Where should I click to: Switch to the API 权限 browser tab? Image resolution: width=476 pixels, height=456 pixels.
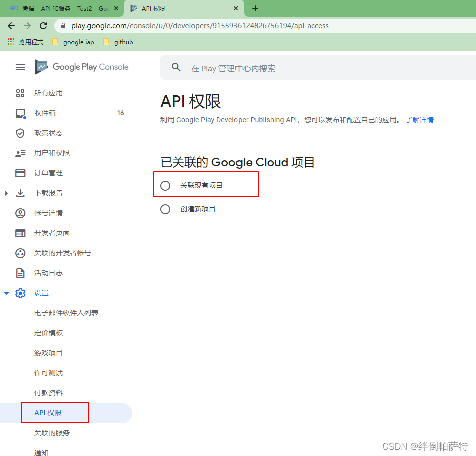184,8
